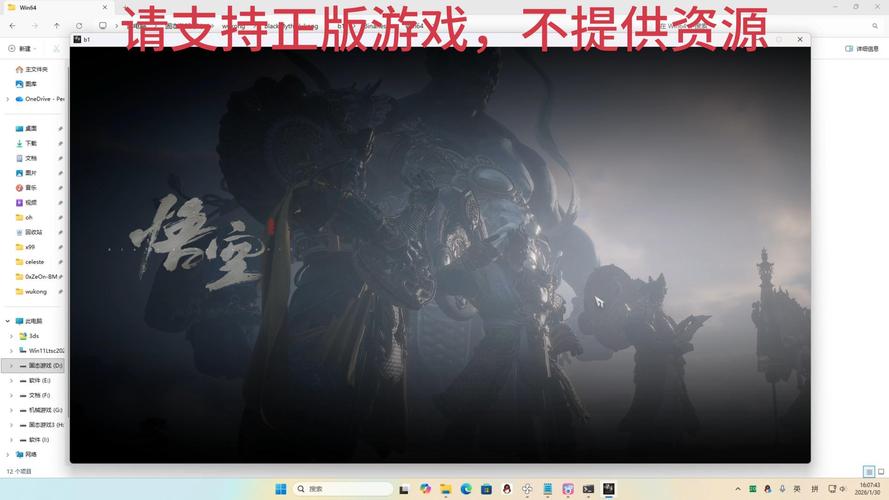Open the x99 folder in quick access
This screenshot has height=500, width=889.
click(26, 247)
